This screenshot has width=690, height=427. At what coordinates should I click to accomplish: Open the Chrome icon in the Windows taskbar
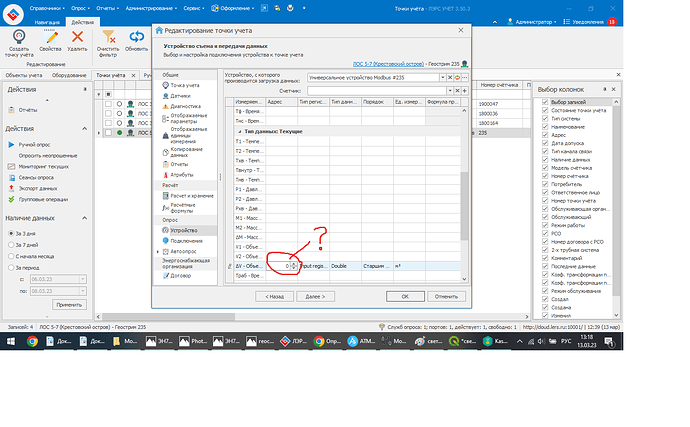32,341
